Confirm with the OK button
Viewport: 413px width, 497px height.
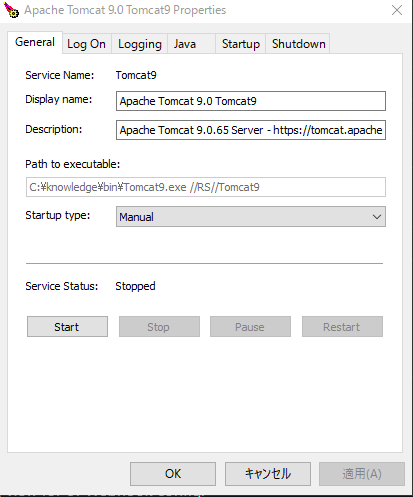173,474
